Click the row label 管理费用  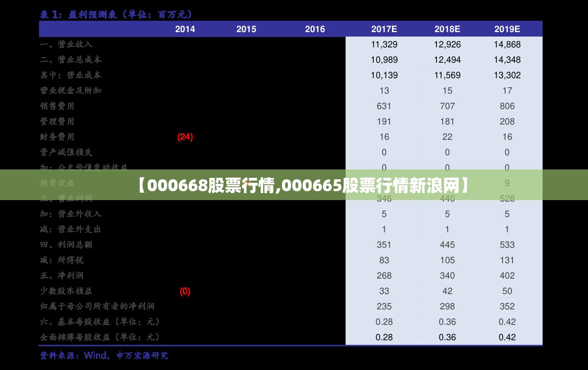point(57,121)
